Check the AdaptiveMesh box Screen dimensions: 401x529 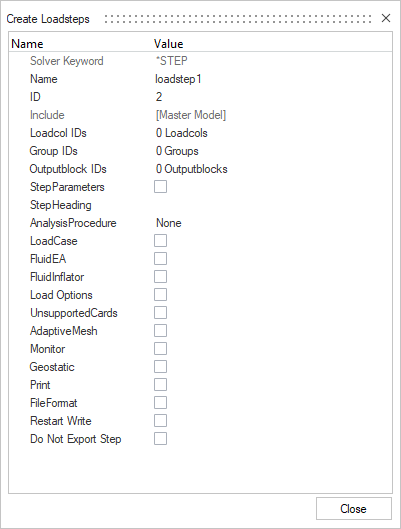[160, 331]
